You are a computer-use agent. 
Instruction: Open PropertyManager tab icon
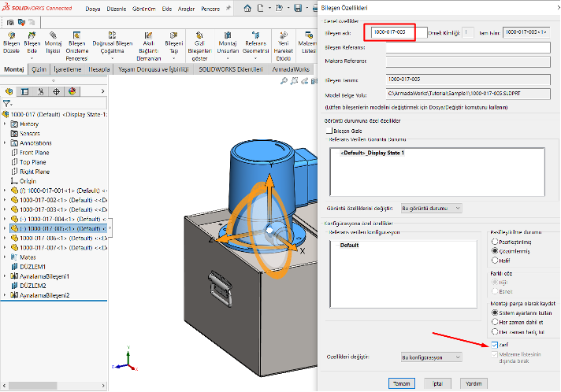click(24, 92)
